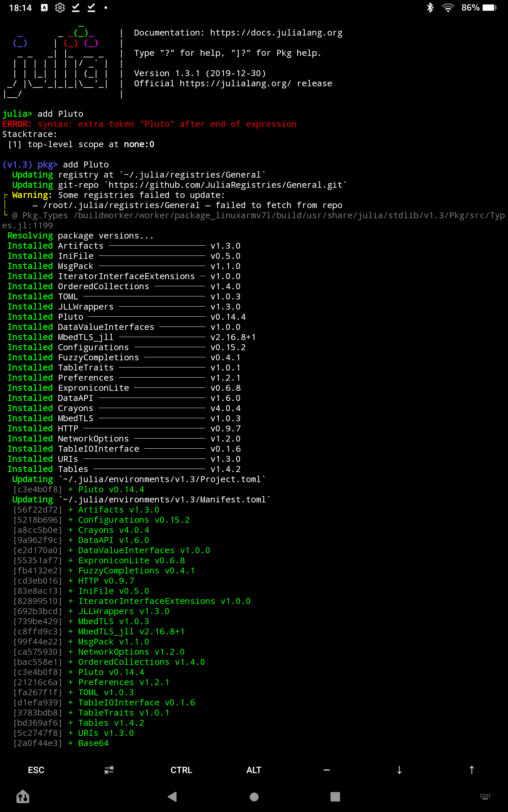Tap the Tab key icon with two arrows
Screen dimensions: 508x812
tap(109, 770)
